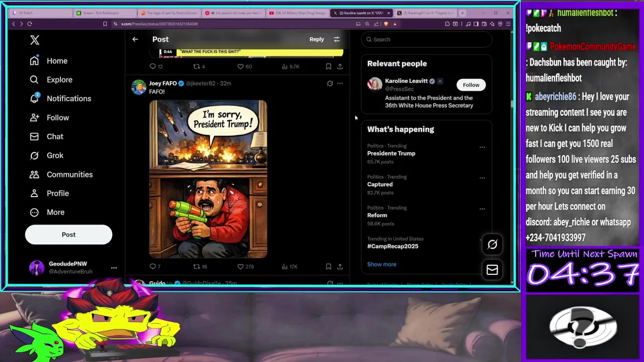Open the account options dots beside GeodudePNW

point(114,267)
